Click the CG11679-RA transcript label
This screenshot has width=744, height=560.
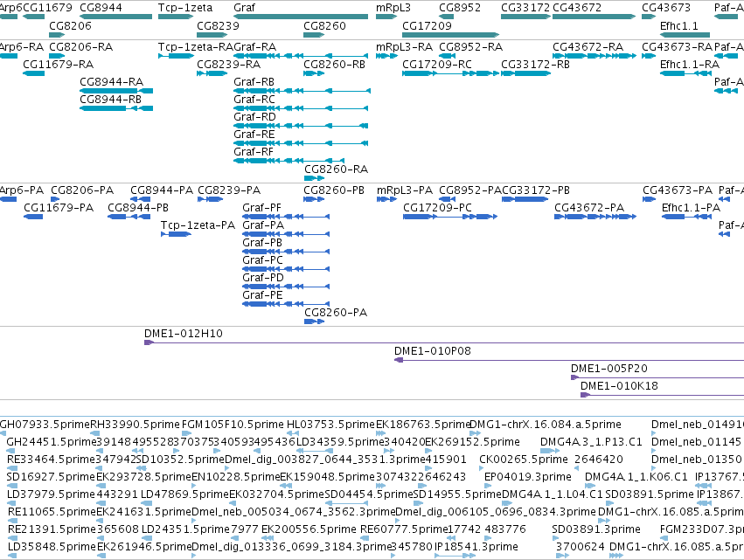[x=58, y=64]
